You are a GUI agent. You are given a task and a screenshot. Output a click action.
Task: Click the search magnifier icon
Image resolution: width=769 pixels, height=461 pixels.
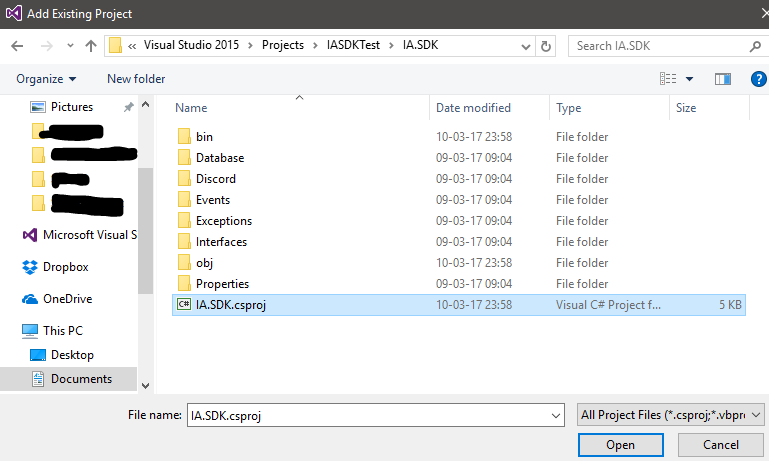[755, 46]
